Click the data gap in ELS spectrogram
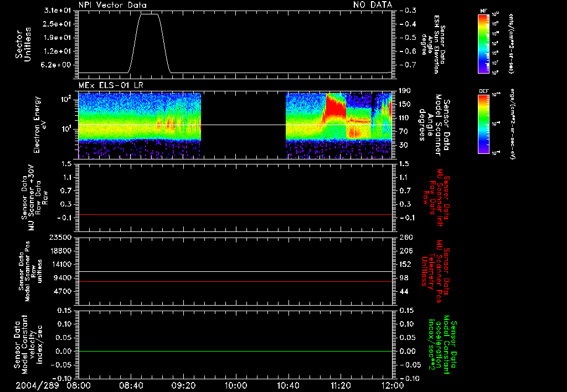 [x=243, y=126]
